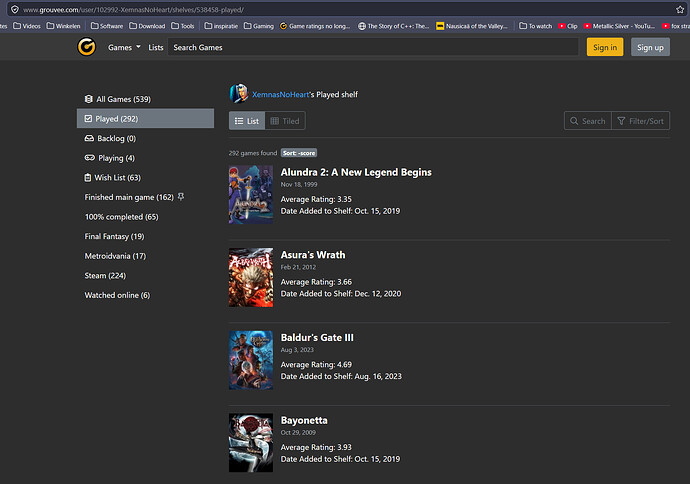Screen dimensions: 690x484
Task: Click 292 games found text
Action: (253, 153)
